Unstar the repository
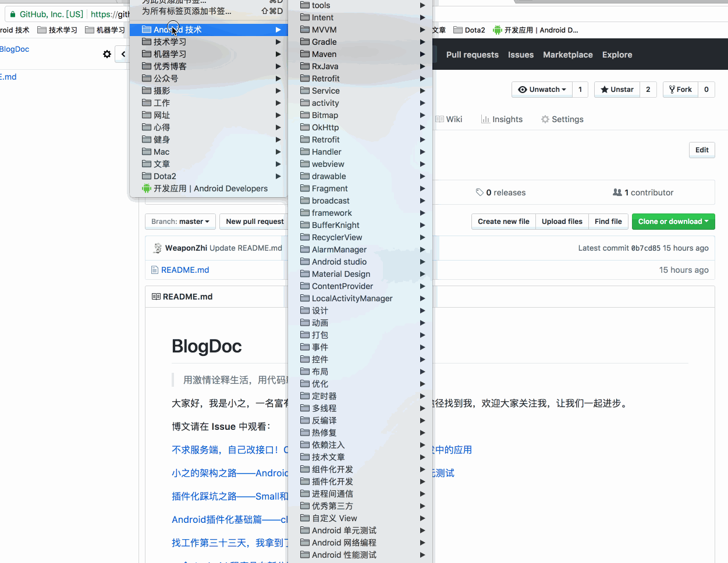 617,90
